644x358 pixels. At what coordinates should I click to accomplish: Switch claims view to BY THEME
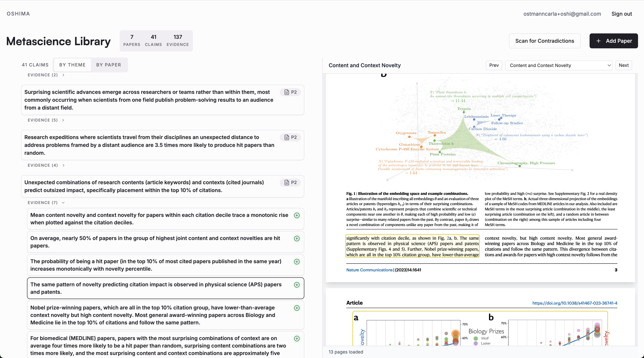[72, 65]
